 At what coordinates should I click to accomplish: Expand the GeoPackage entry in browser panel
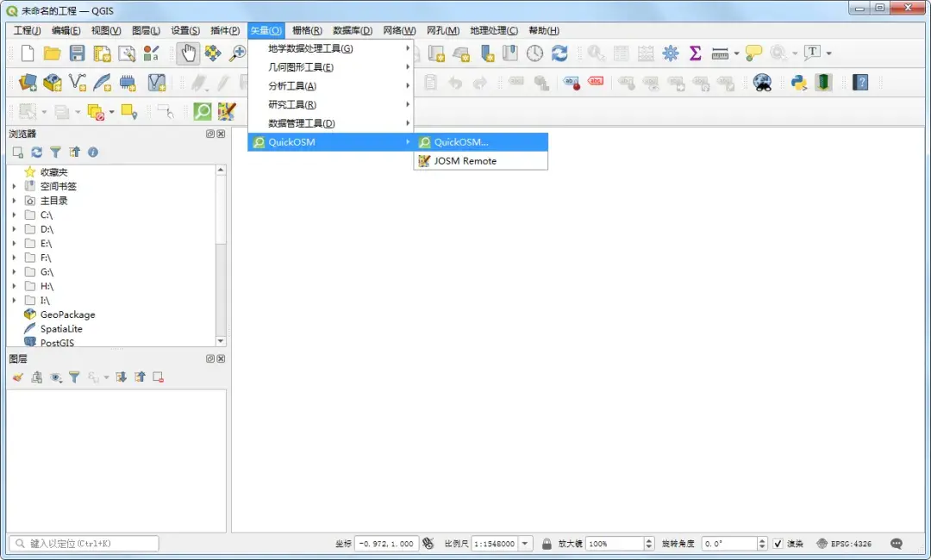tap(12, 314)
